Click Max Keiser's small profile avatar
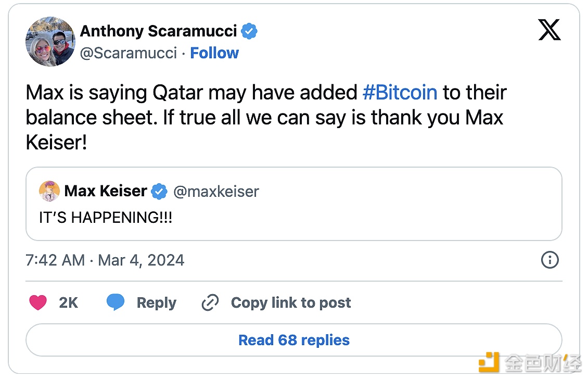This screenshot has height=379, width=588. point(49,191)
